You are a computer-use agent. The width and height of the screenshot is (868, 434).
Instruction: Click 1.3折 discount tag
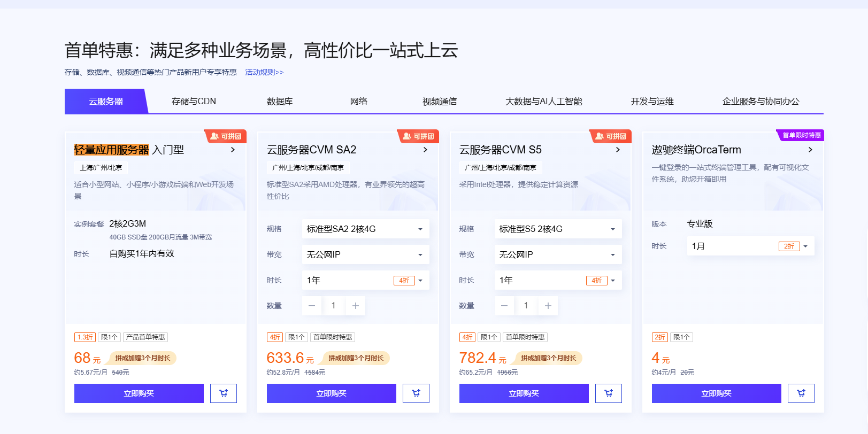click(85, 337)
